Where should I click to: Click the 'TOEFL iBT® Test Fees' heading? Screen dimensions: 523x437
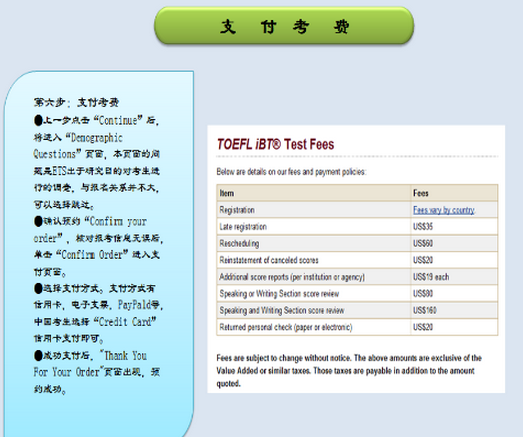276,144
